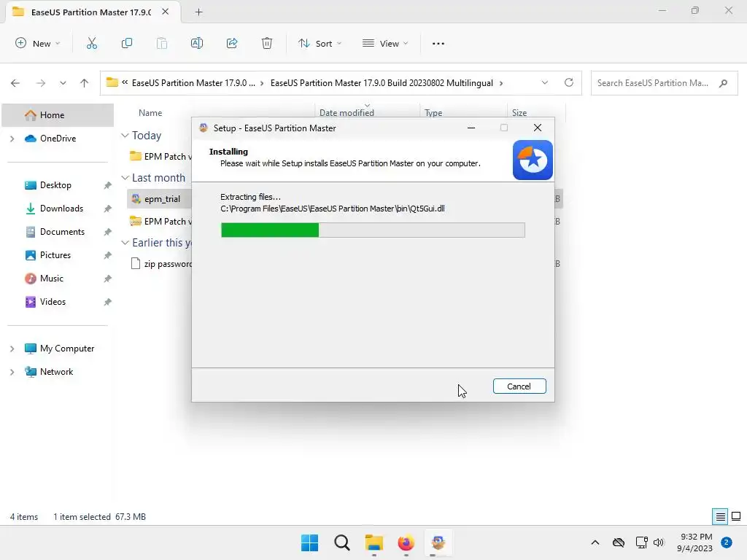Click the Copy icon in toolbar
The height and width of the screenshot is (560, 747).
coord(127,43)
